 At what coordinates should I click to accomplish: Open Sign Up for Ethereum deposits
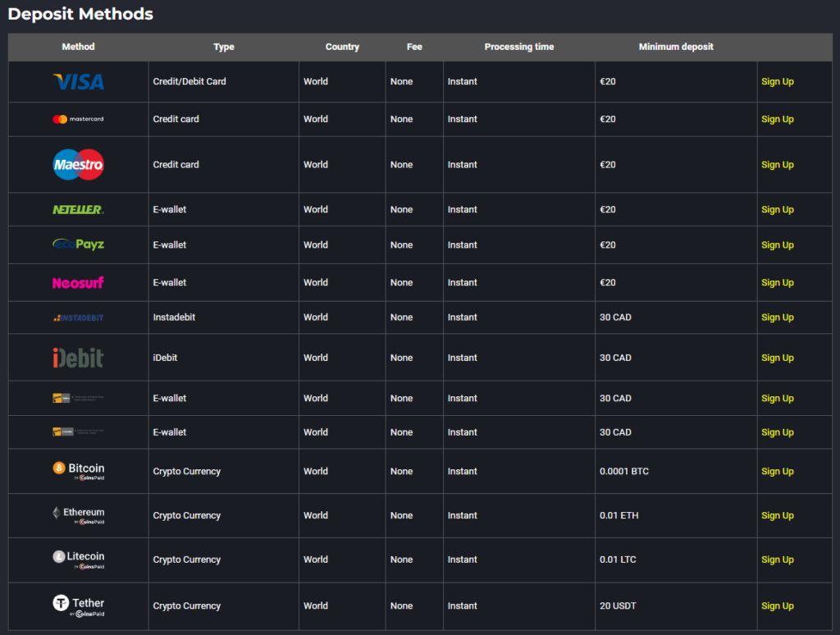[778, 515]
